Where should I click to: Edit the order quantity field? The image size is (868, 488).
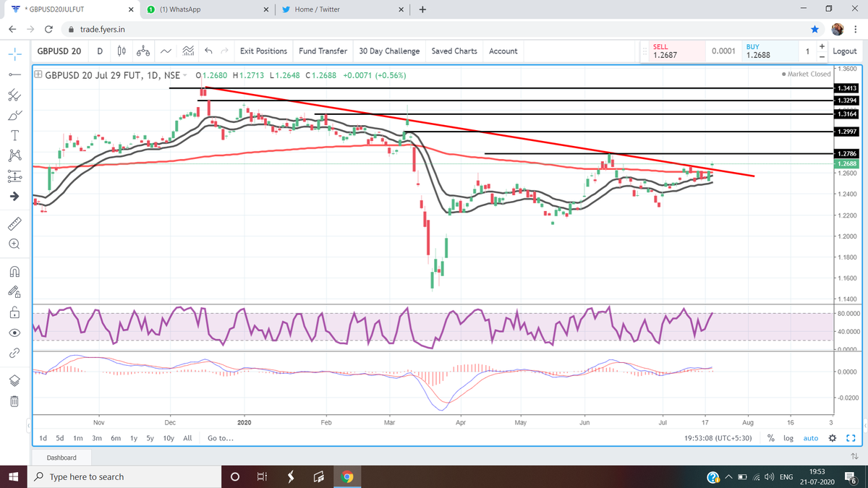point(807,51)
